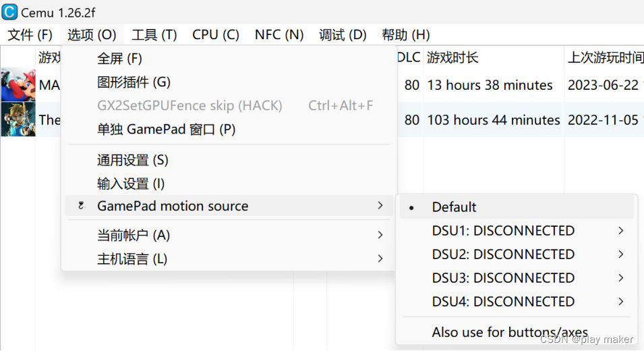
Task: Open 通用设置 (S) general settings
Action: 229,160
